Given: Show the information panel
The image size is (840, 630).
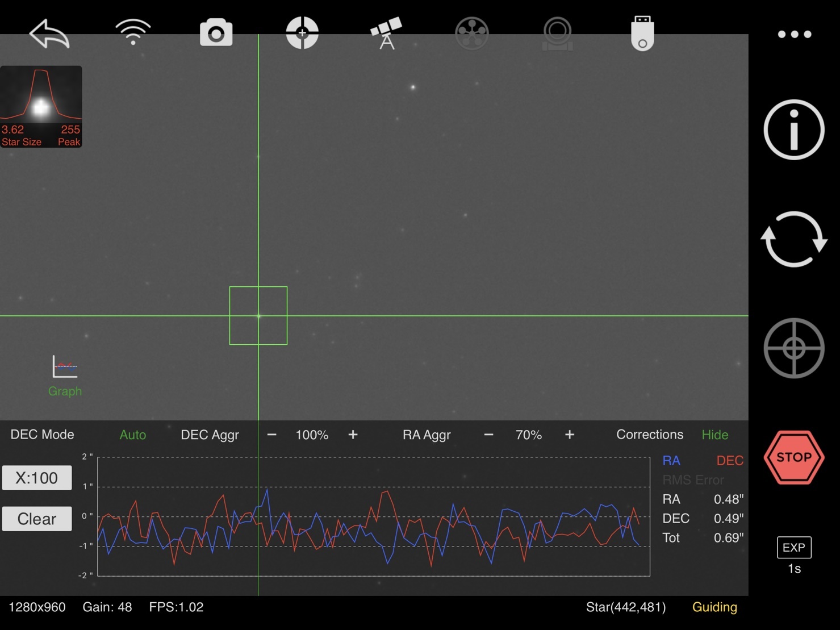Looking at the screenshot, I should [793, 130].
